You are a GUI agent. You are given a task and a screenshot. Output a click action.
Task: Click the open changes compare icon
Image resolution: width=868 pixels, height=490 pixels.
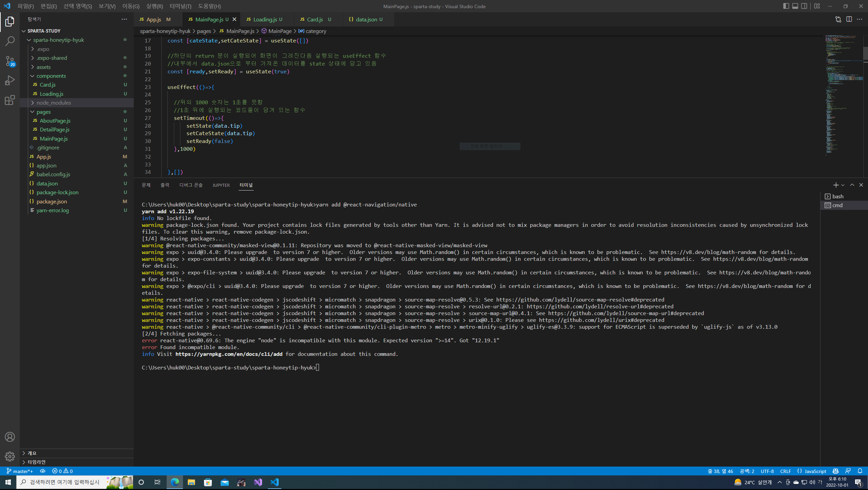(838, 19)
